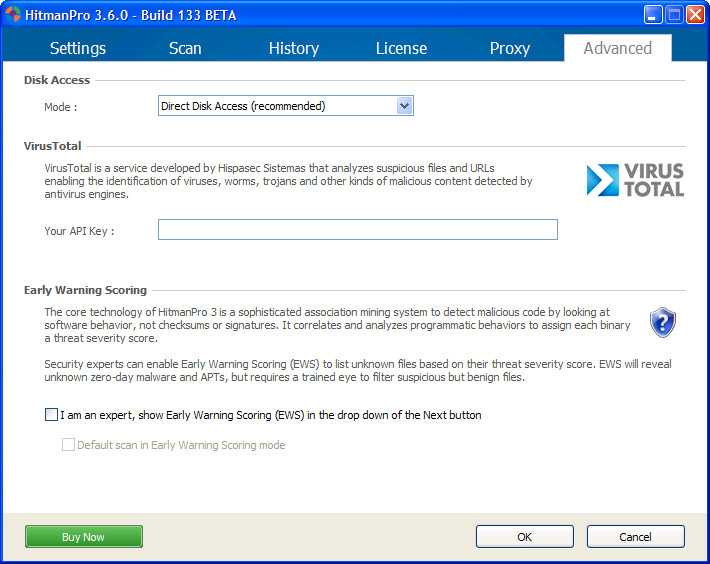This screenshot has width=710, height=564.
Task: Click the VirusTotal logo
Action: tap(635, 180)
